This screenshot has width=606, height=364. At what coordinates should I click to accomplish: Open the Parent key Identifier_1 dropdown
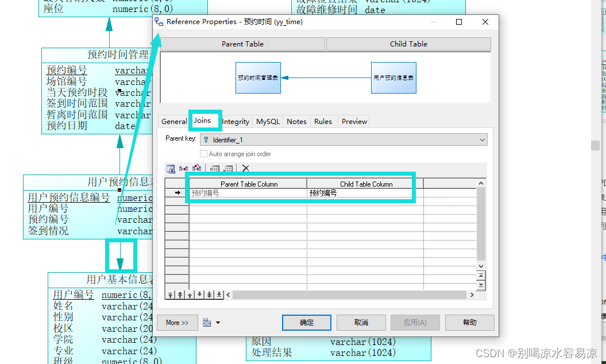[483, 139]
